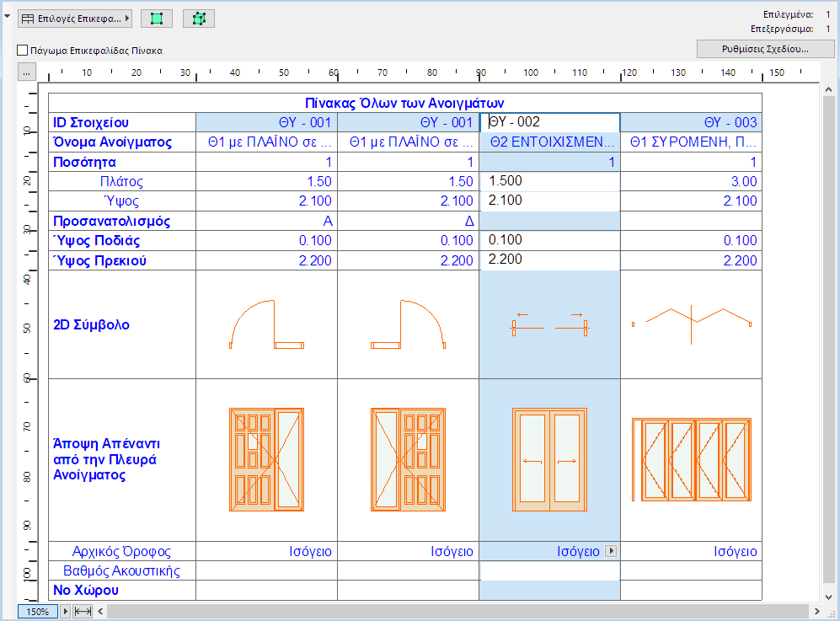This screenshot has height=621, width=840.
Task: Select the ΘΥ-003 folding door elevation preview
Action: pyautogui.click(x=691, y=460)
